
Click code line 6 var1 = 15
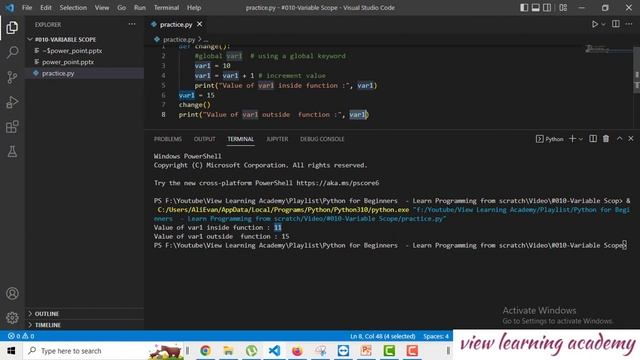[x=196, y=95]
